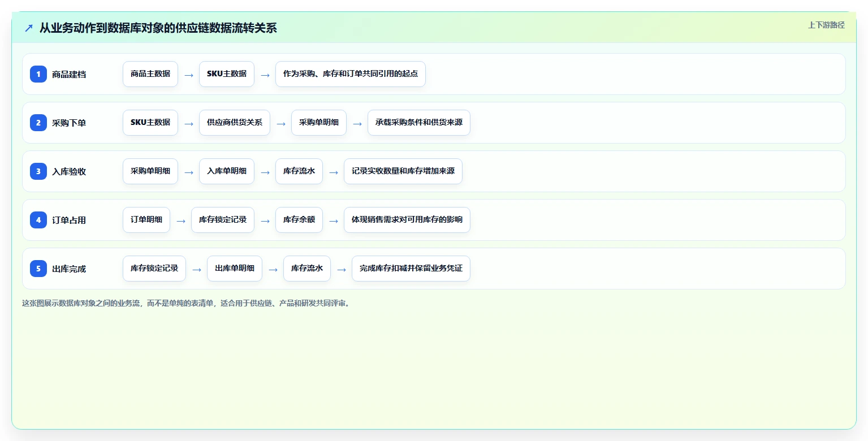Select the 商品主数据 chip
This screenshot has width=868, height=441.
click(150, 74)
